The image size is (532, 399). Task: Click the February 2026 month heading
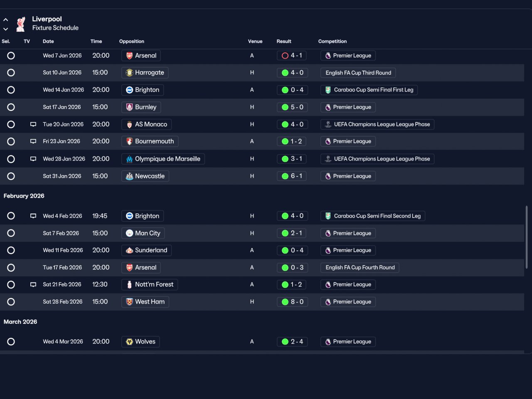click(24, 196)
